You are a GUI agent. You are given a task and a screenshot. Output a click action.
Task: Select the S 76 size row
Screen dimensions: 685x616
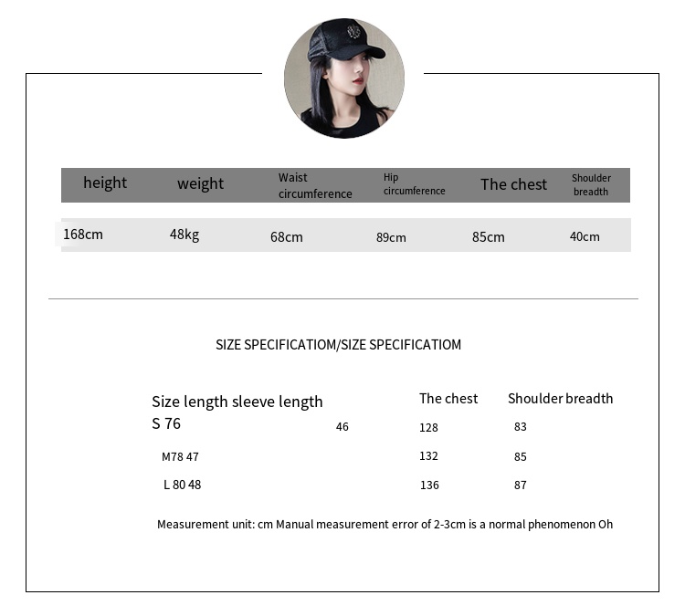pos(166,423)
